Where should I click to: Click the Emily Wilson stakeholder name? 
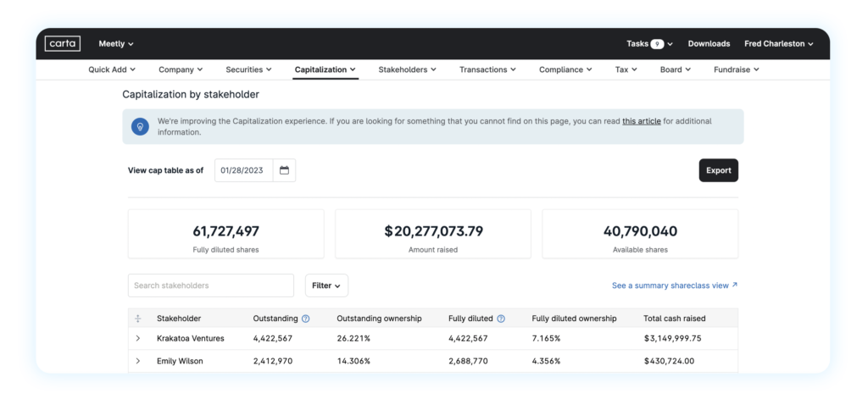point(180,361)
